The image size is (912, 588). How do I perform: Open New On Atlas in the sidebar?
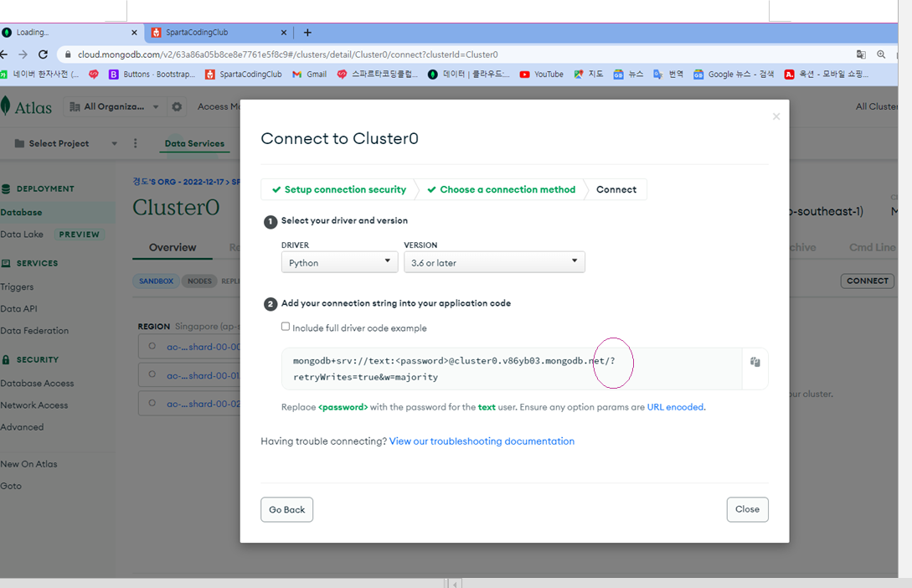pyautogui.click(x=29, y=464)
